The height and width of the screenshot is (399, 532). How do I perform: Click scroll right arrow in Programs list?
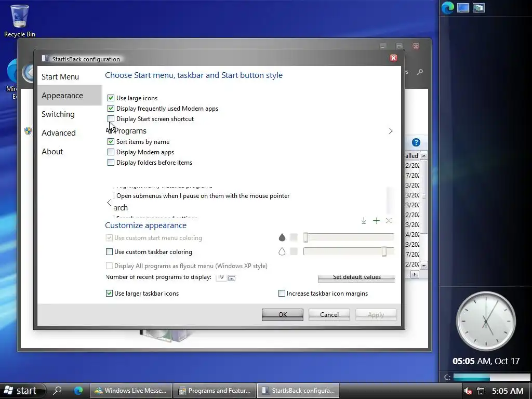point(415,274)
